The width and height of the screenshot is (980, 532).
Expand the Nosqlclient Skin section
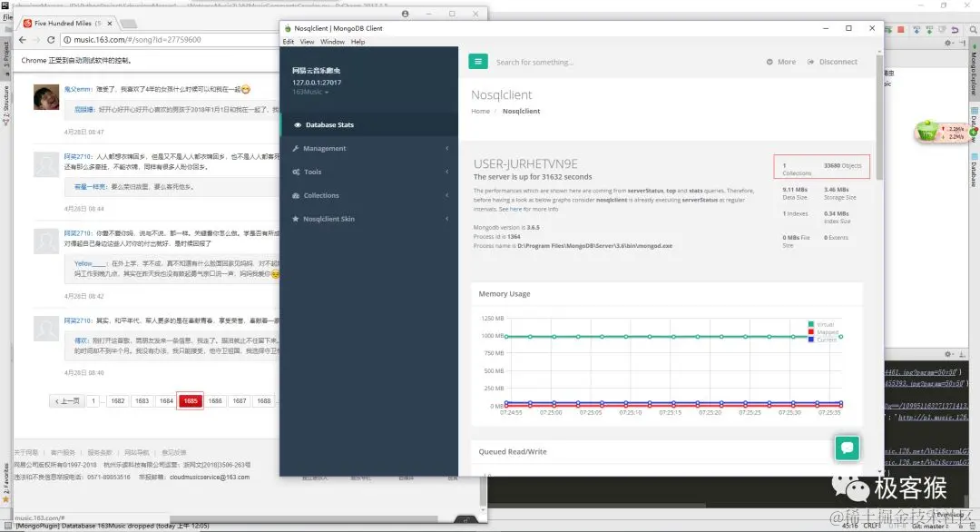pos(368,219)
